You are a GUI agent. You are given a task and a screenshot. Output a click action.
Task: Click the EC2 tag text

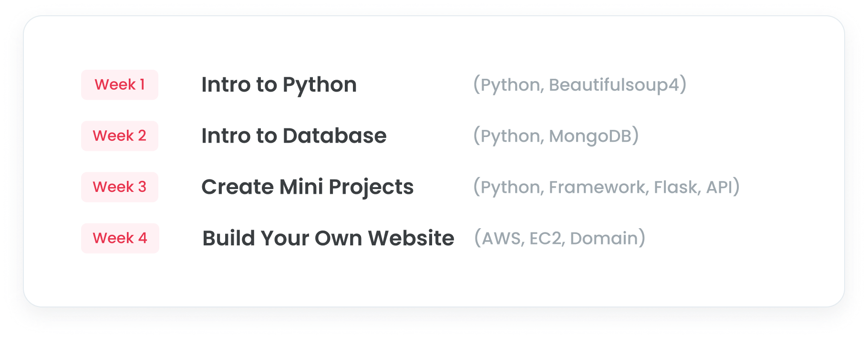[546, 238]
